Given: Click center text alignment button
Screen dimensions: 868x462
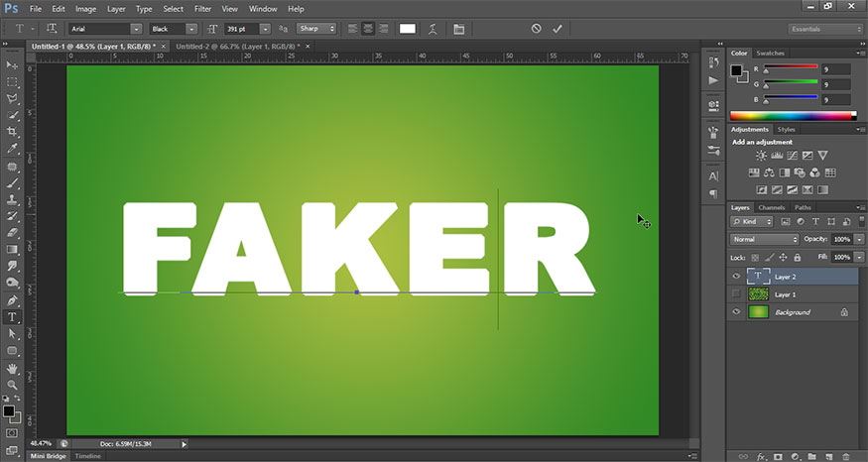Looking at the screenshot, I should pos(368,29).
